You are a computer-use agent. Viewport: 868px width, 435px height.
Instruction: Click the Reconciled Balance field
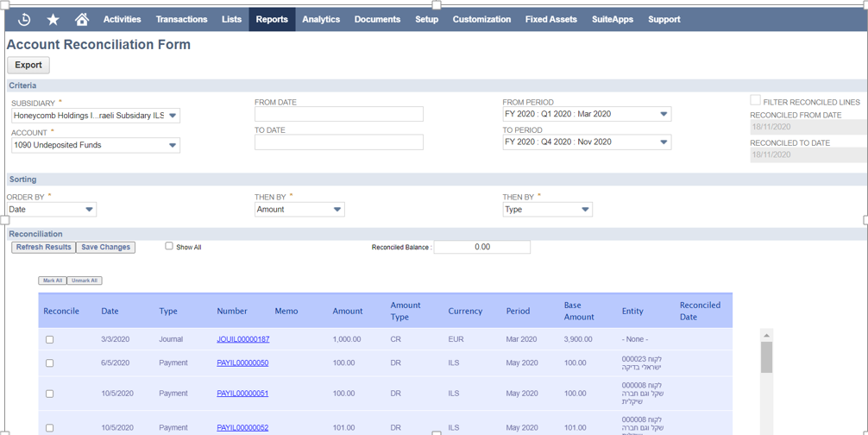point(482,247)
